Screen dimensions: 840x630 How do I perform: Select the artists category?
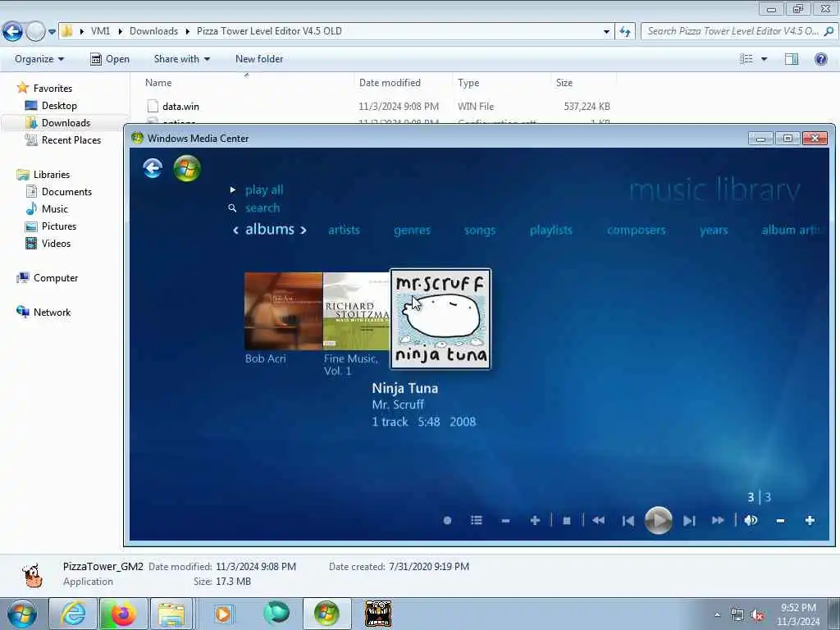pos(344,230)
